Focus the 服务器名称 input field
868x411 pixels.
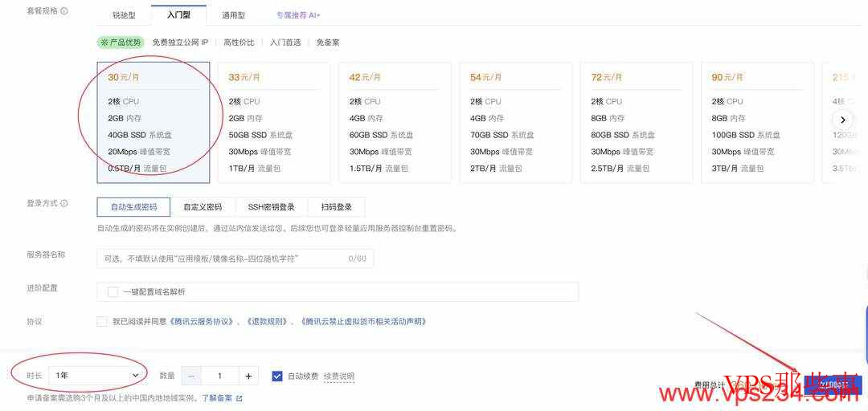point(235,258)
